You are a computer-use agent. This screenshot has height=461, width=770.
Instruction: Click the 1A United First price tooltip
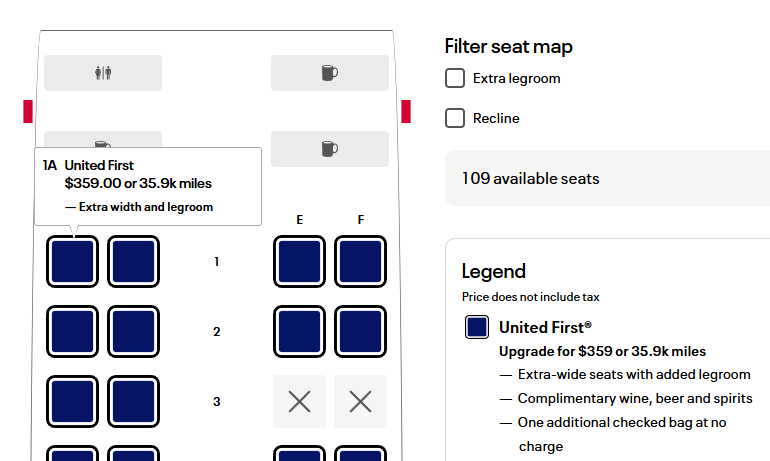148,186
